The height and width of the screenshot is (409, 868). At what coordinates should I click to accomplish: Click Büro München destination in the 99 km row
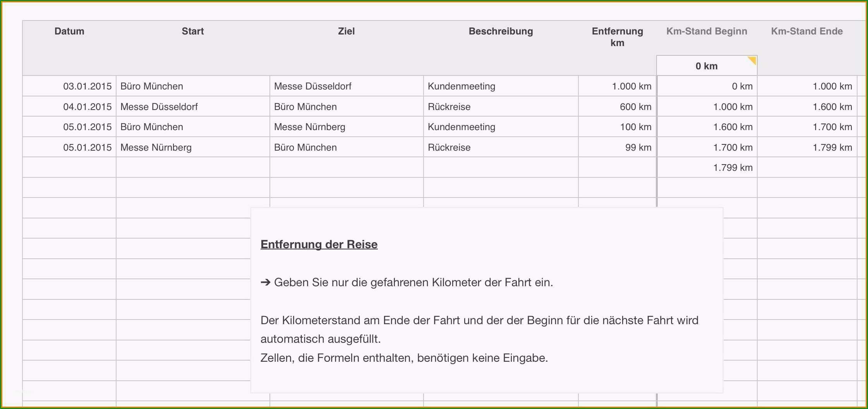[x=347, y=147]
